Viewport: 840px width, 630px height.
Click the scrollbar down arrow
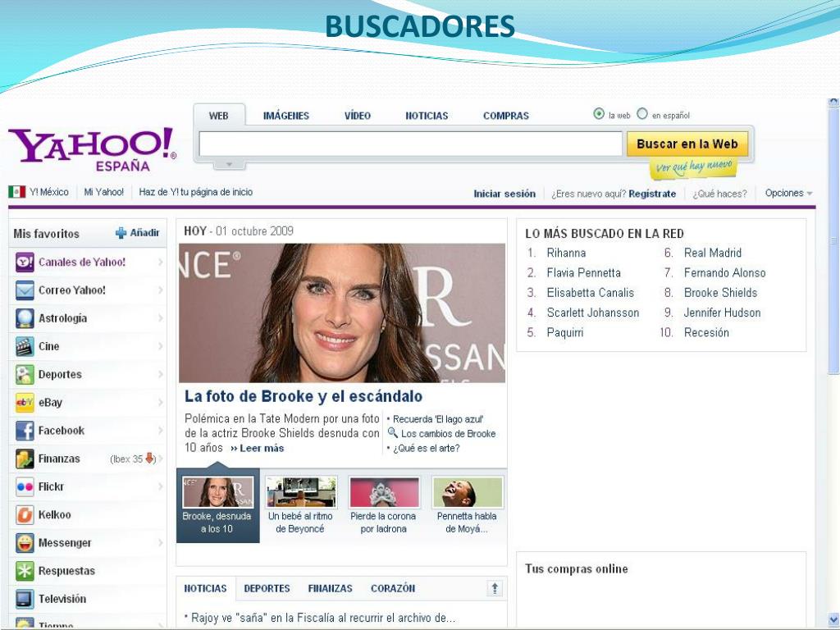click(833, 619)
